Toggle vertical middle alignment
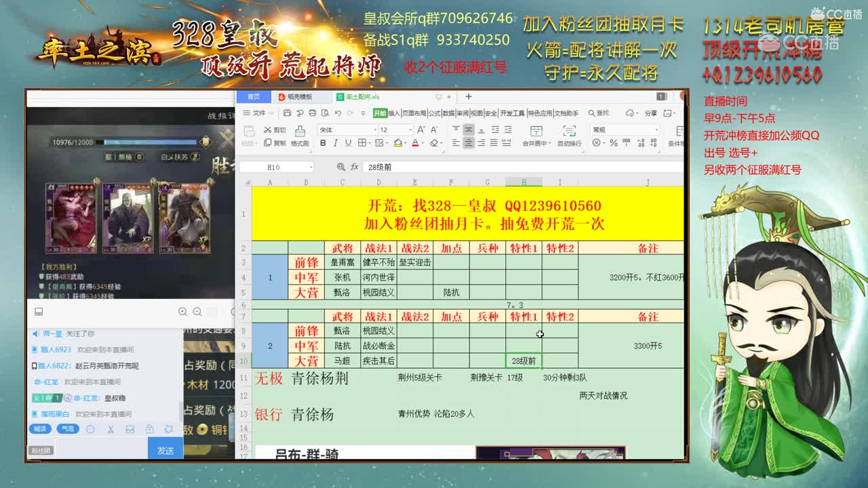The image size is (868, 488). coord(469,129)
